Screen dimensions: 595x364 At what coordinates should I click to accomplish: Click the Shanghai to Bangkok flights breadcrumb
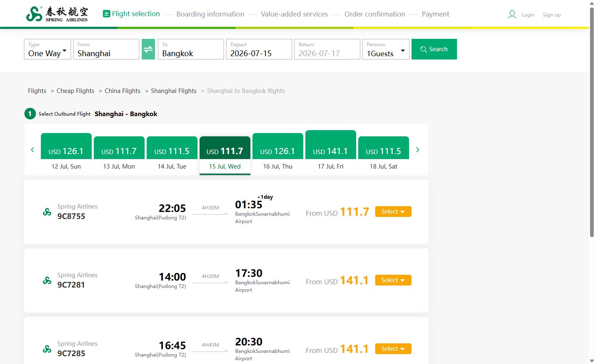[246, 91]
